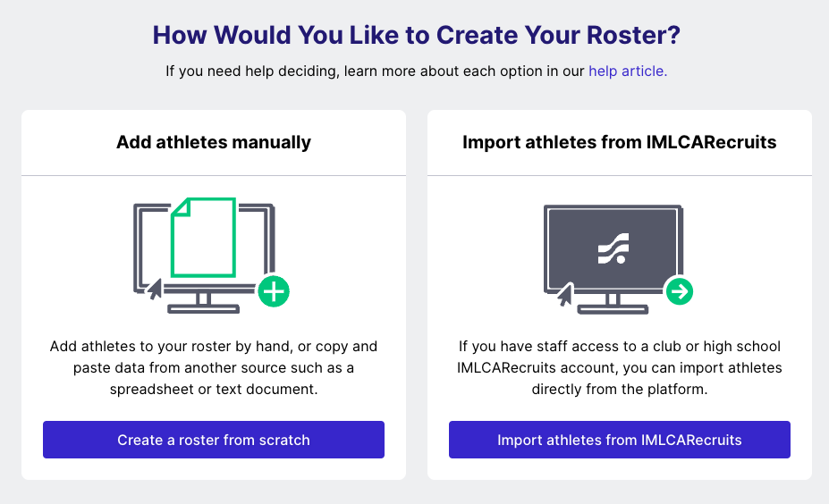The height and width of the screenshot is (504, 829).
Task: Open the help article link
Action: (628, 71)
